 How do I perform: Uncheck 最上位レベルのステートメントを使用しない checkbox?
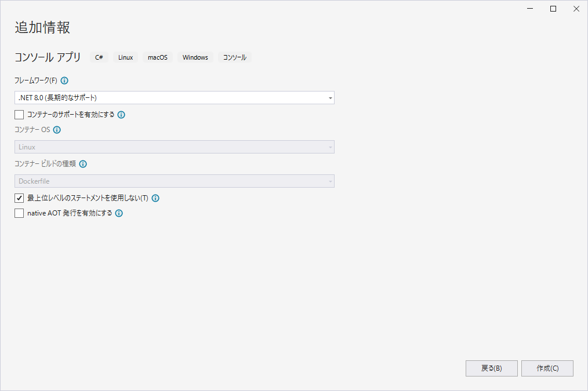[x=19, y=198]
